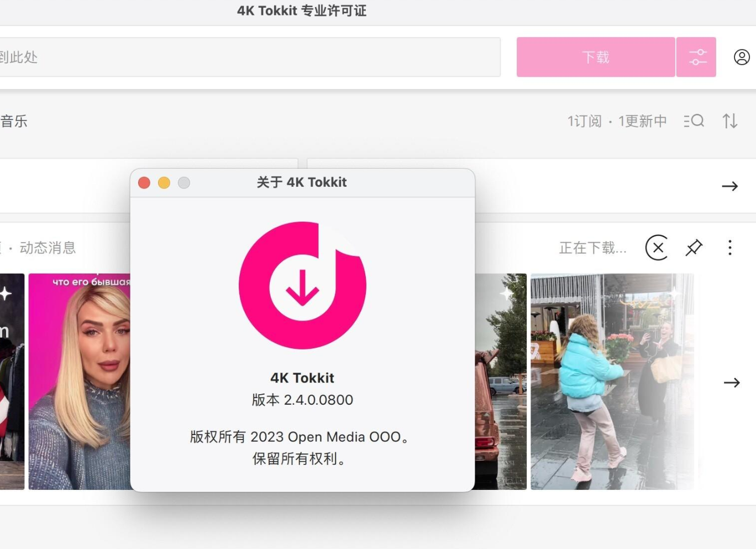Click the bold 4K Tokkit app name

tap(302, 378)
